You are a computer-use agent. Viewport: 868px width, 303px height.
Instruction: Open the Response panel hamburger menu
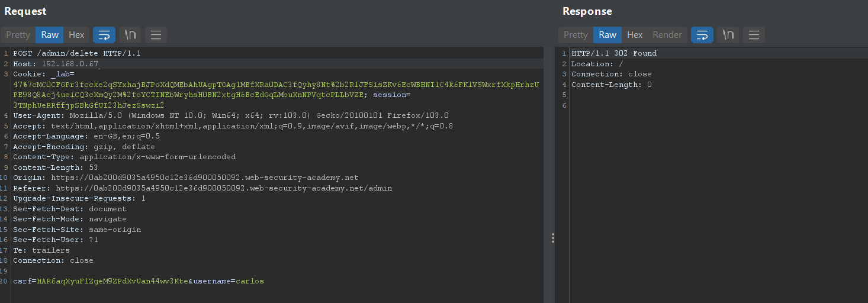754,35
